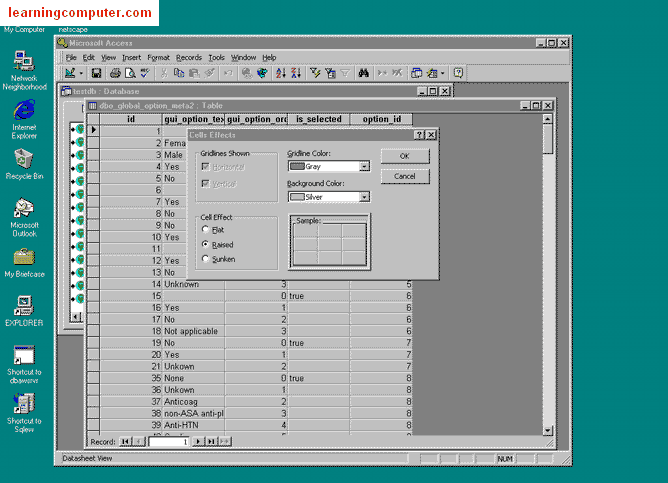Image resolution: width=668 pixels, height=483 pixels.
Task: Open Print Preview from toolbar
Action: pos(130,73)
